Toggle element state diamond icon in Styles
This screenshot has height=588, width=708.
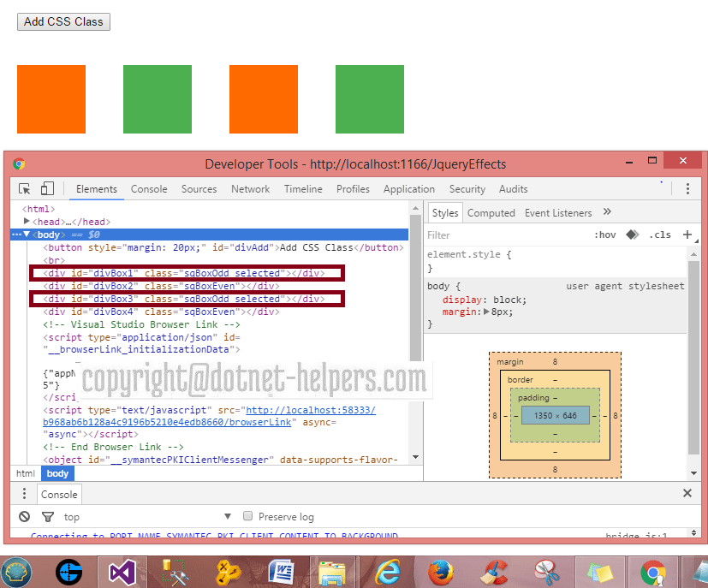click(632, 235)
